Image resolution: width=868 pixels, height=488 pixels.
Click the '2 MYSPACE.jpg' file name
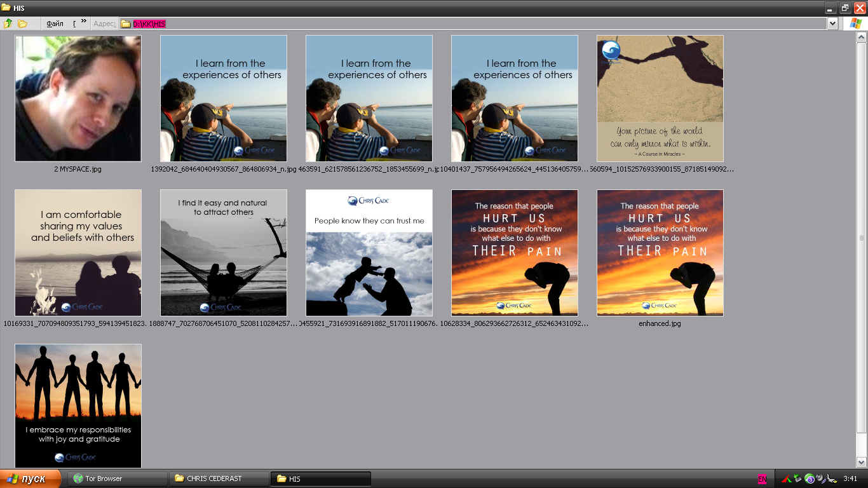(x=78, y=170)
